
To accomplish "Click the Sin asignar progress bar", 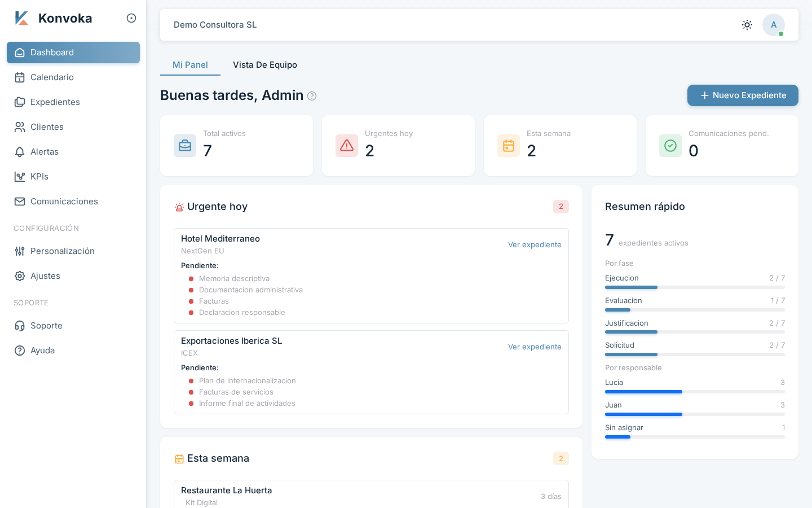I will coord(695,437).
